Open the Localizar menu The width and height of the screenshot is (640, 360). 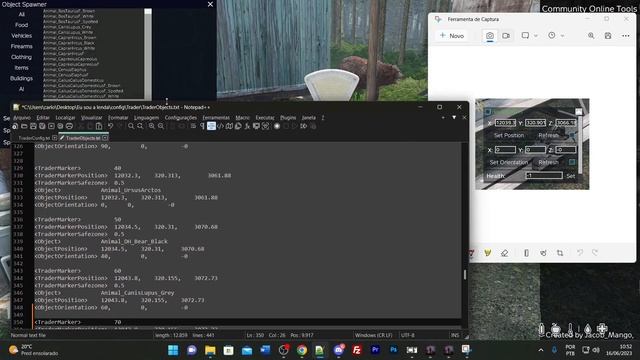pos(65,118)
